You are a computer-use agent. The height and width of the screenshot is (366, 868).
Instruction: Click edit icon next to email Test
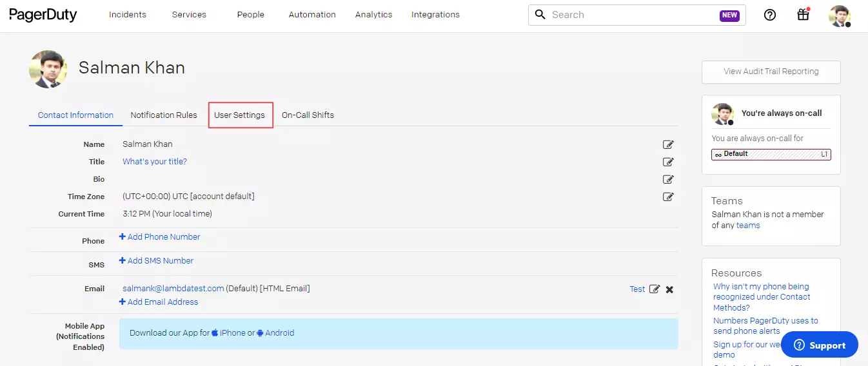(x=654, y=289)
